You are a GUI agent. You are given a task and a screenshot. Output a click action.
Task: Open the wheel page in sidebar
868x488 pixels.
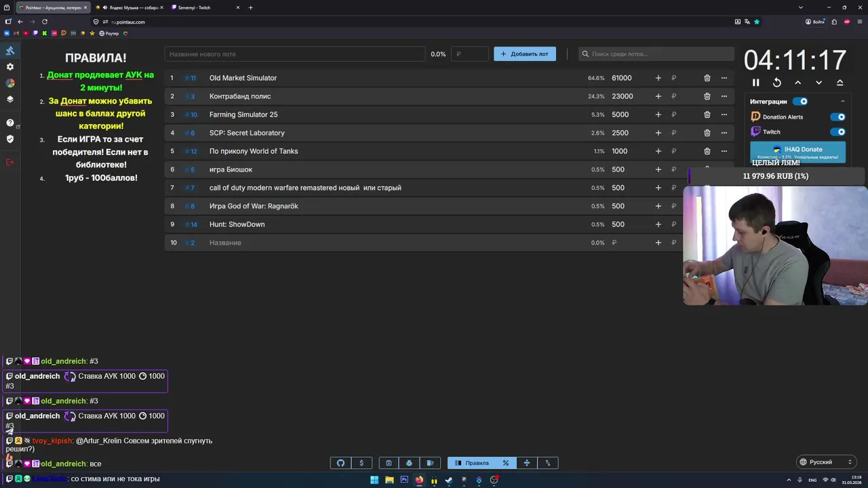pos(10,83)
